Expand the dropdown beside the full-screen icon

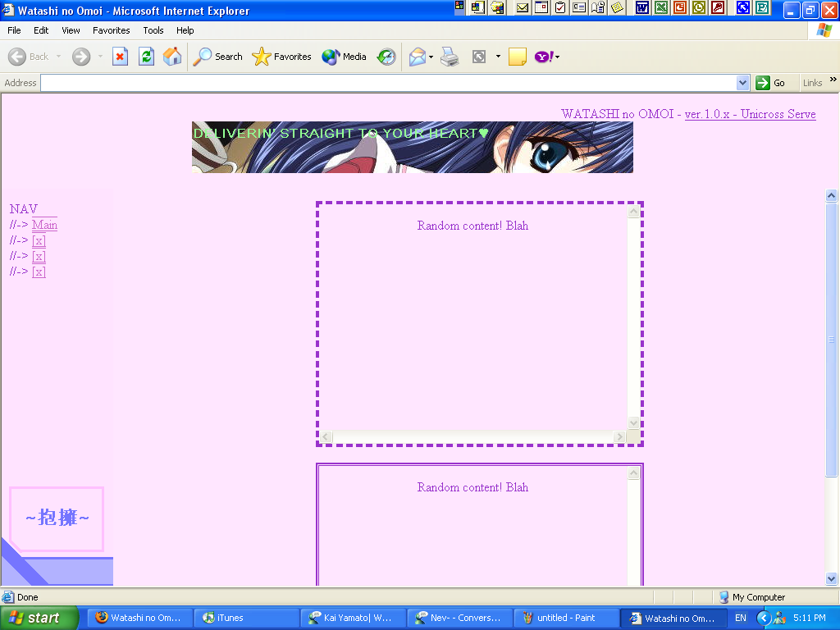tap(498, 57)
